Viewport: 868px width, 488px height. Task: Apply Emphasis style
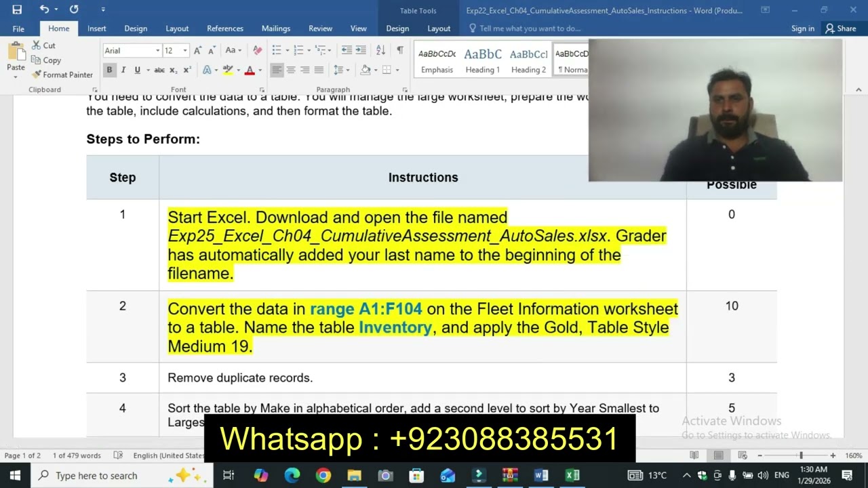click(437, 60)
